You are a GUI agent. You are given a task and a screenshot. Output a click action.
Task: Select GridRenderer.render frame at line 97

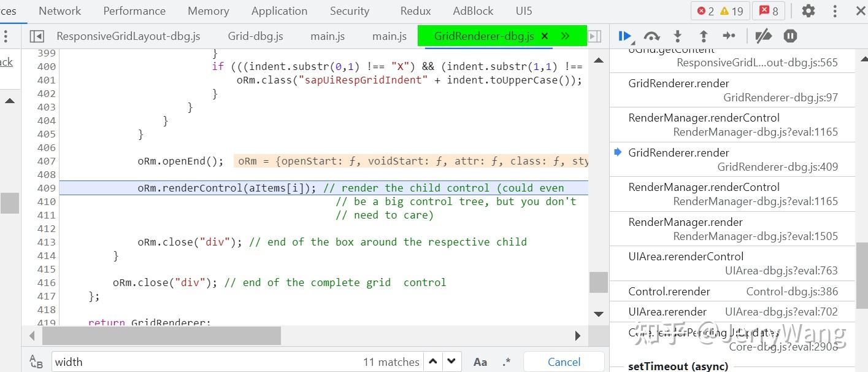tap(732, 90)
